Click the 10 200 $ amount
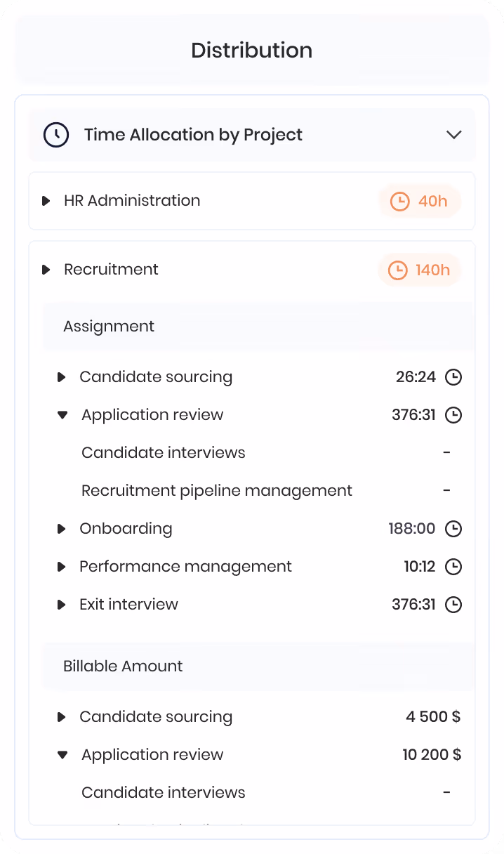 pos(432,755)
